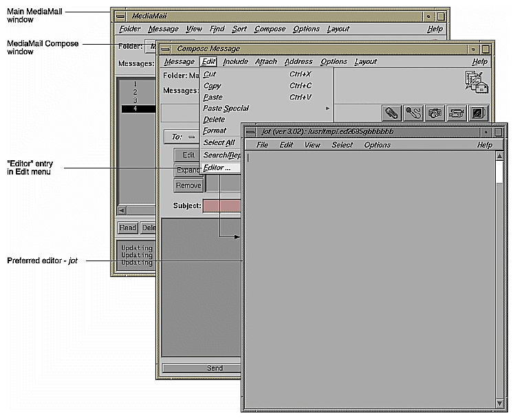Click the microphone audio attachment icon
The image size is (515, 420).
(413, 113)
